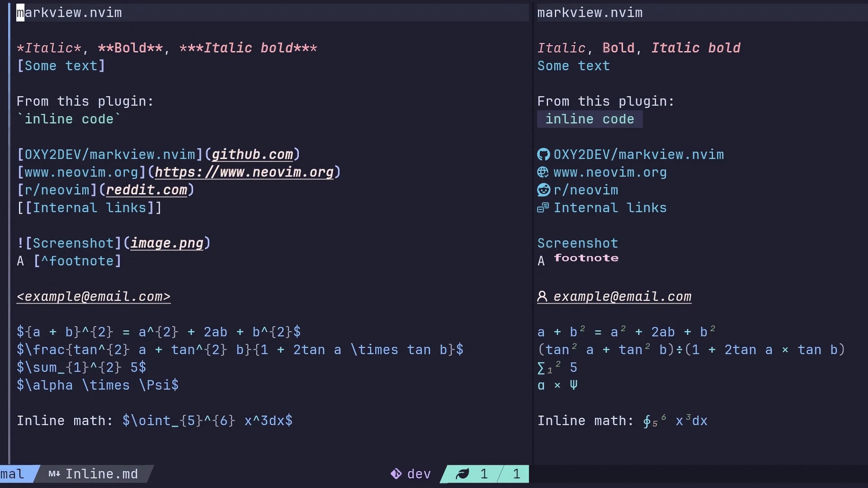
Task: Click right pane 'Inline math:' label
Action: (585, 421)
